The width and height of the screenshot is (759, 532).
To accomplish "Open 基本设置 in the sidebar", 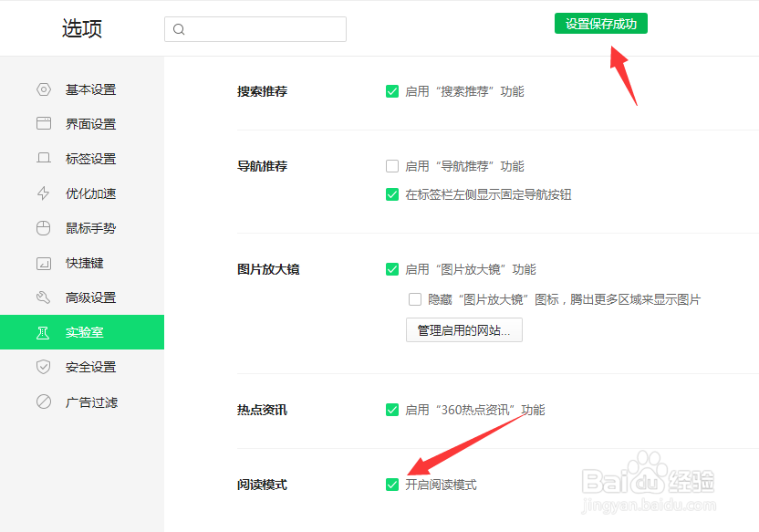I will (82, 89).
